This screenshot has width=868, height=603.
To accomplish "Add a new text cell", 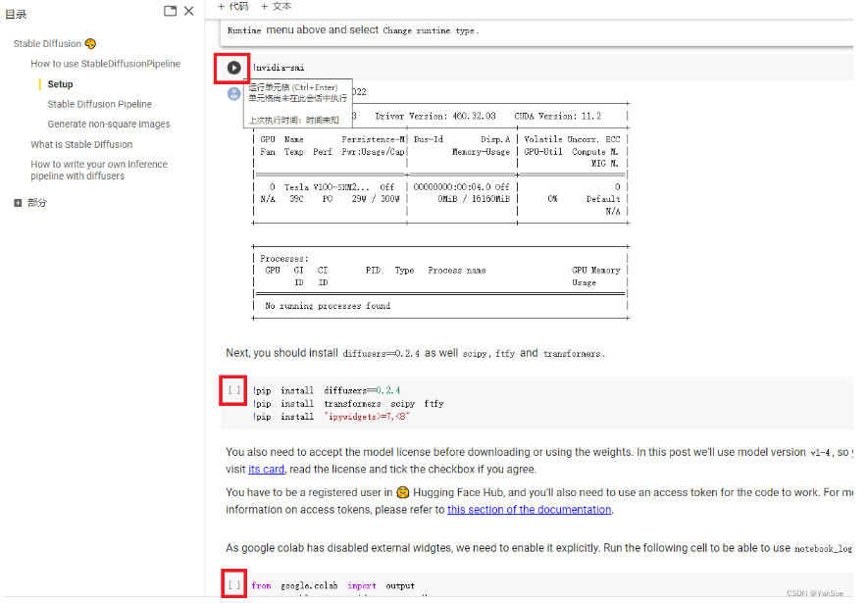I will click(x=276, y=6).
